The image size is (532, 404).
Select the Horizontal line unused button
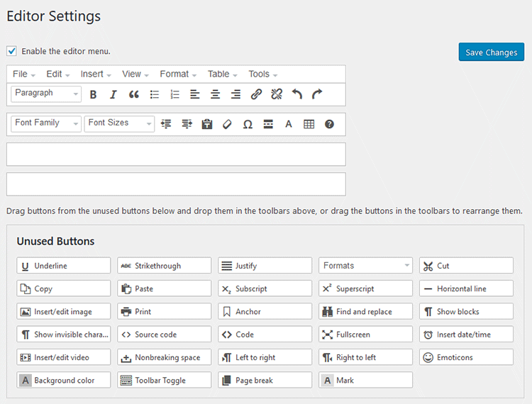coord(466,288)
